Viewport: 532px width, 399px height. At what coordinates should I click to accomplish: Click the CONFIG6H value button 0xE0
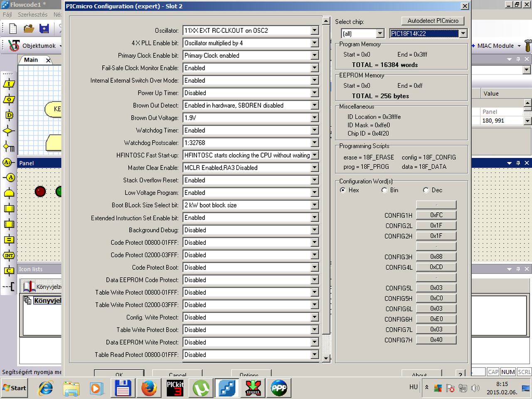point(436,319)
